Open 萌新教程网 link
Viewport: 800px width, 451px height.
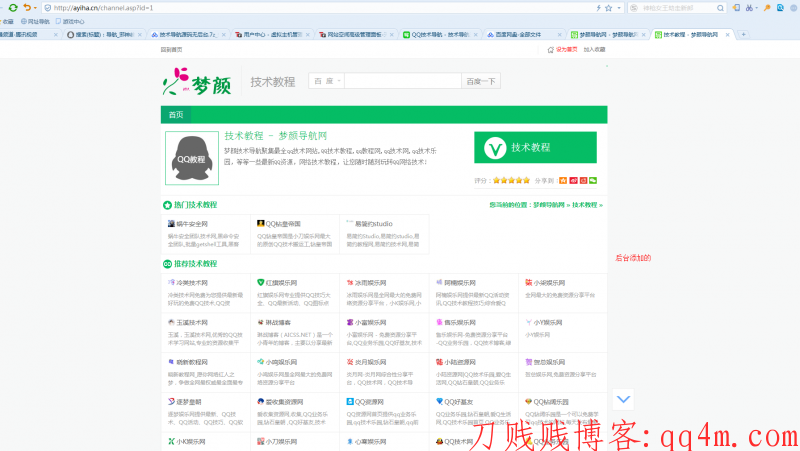pyautogui.click(x=192, y=362)
